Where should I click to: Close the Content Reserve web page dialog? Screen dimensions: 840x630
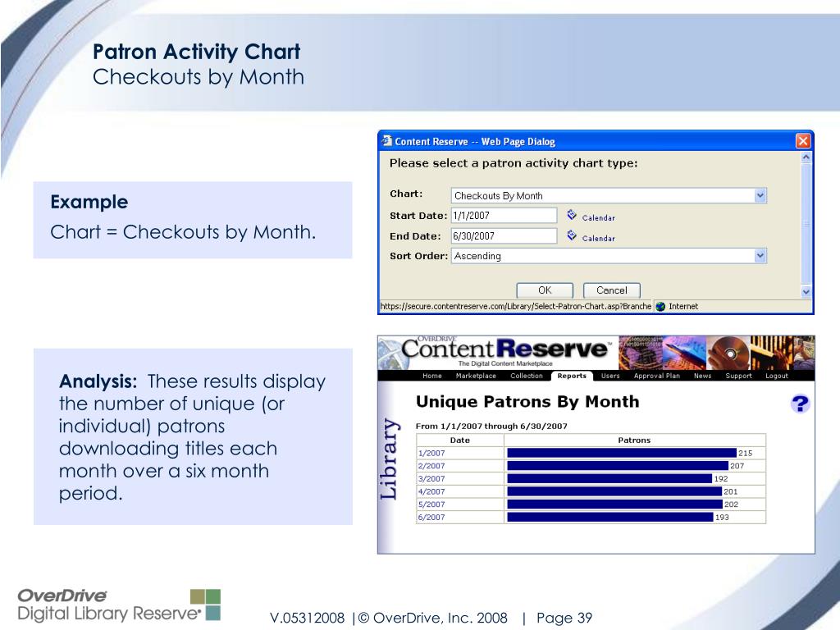[802, 141]
